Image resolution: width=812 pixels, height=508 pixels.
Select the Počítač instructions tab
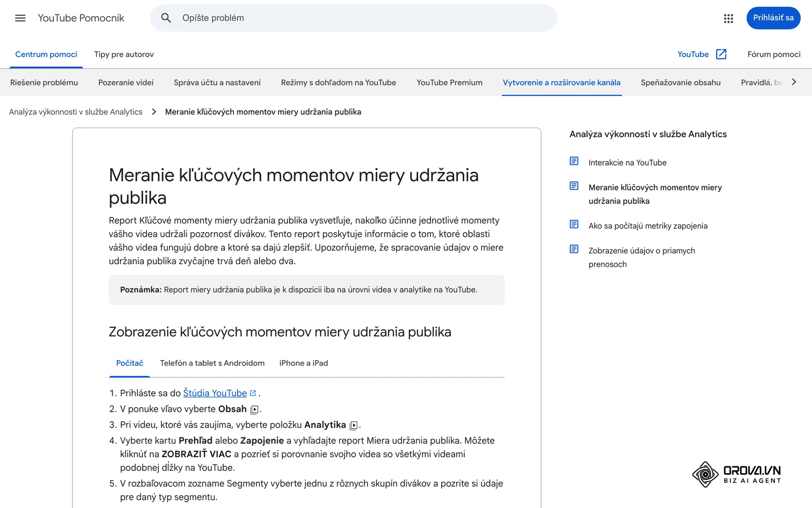click(129, 363)
